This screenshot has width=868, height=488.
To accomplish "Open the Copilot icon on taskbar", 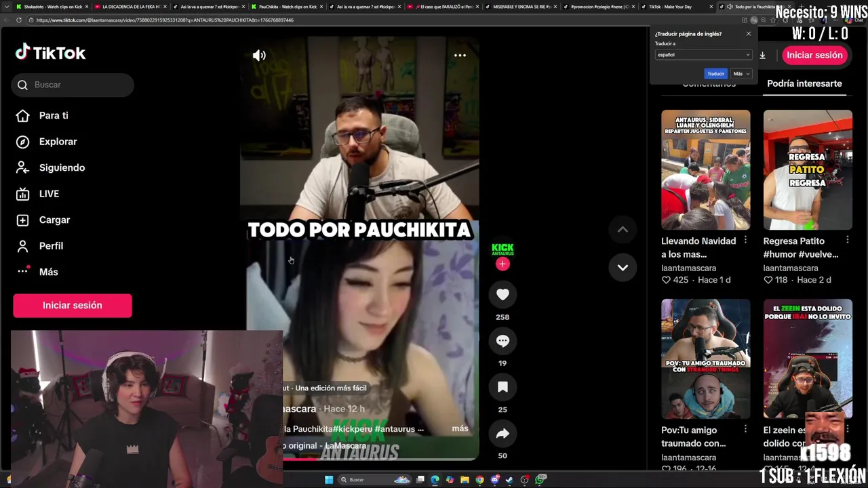I will point(450,480).
